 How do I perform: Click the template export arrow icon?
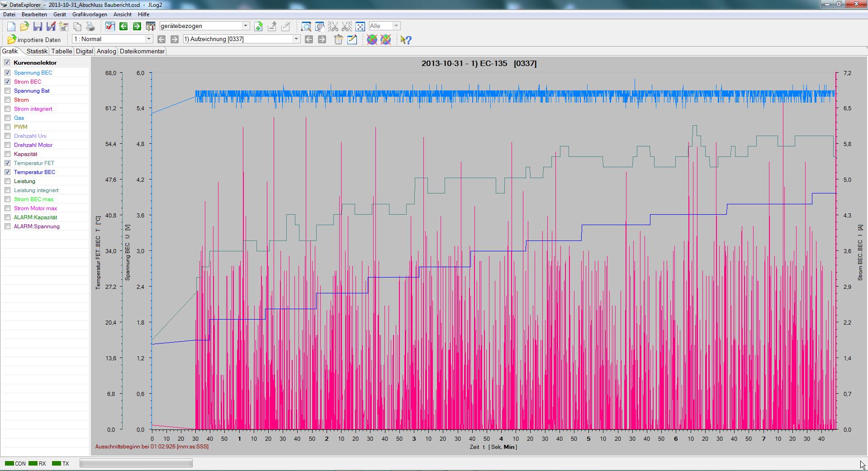coord(272,26)
